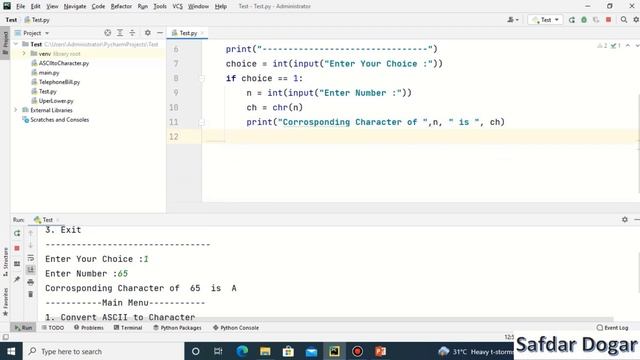Open the File menu
This screenshot has width=640, height=360.
20,7
